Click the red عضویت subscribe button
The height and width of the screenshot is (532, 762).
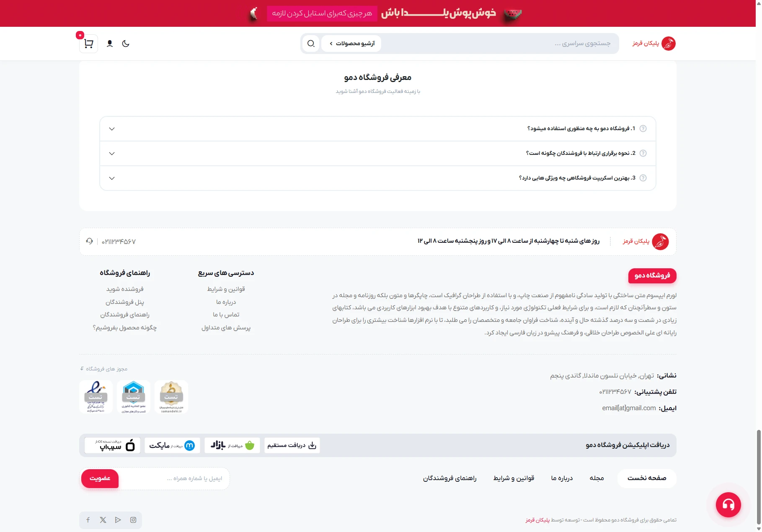[x=100, y=478]
